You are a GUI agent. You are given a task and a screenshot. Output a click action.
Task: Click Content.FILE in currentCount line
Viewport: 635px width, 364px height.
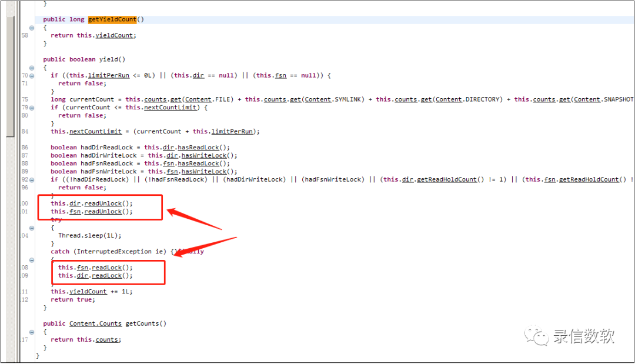[207, 99]
